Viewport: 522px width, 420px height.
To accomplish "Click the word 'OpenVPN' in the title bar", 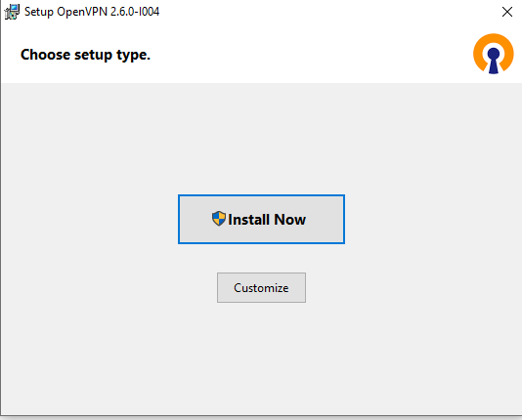I will point(82,12).
